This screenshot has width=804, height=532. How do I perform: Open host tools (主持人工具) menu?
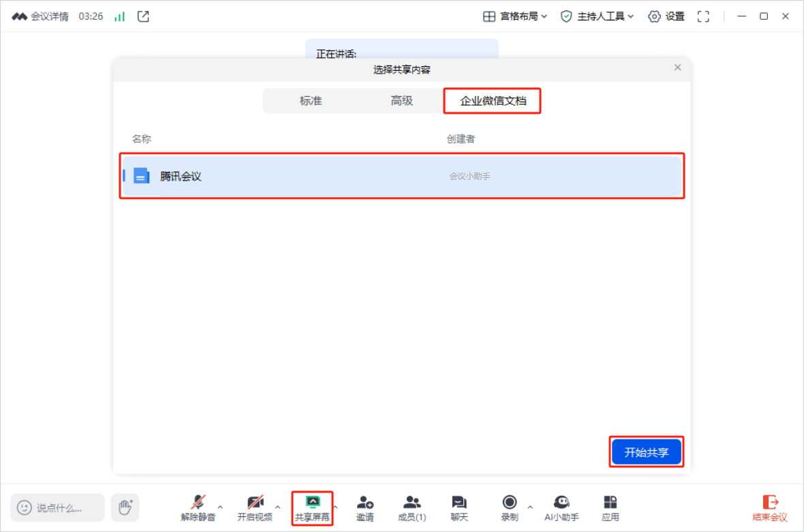click(x=597, y=16)
